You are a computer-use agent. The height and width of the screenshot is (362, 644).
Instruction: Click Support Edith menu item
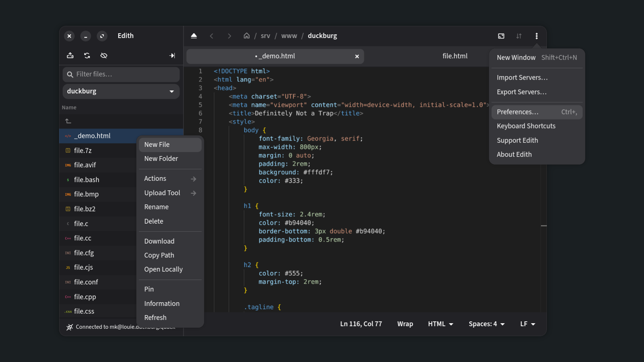(x=537, y=141)
